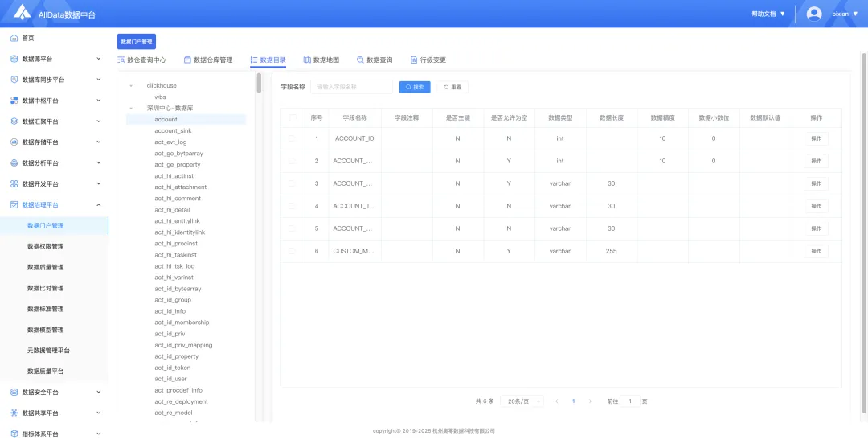The width and height of the screenshot is (868, 440).
Task: Click the 数据库同步平台 sidebar icon
Action: (x=14, y=80)
